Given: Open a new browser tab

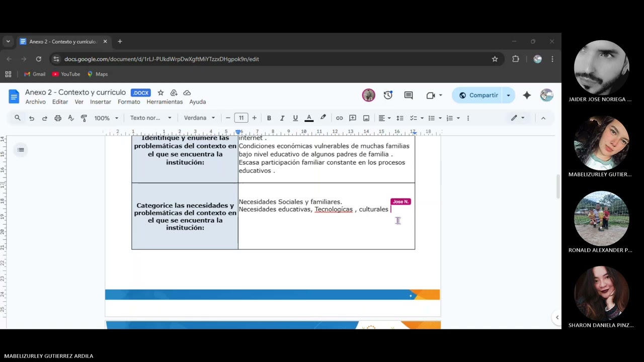Looking at the screenshot, I should point(120,42).
